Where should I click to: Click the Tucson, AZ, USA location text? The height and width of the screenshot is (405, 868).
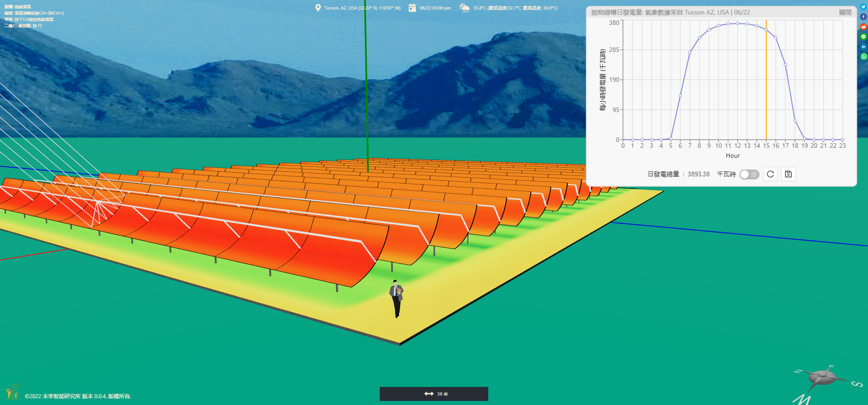362,8
